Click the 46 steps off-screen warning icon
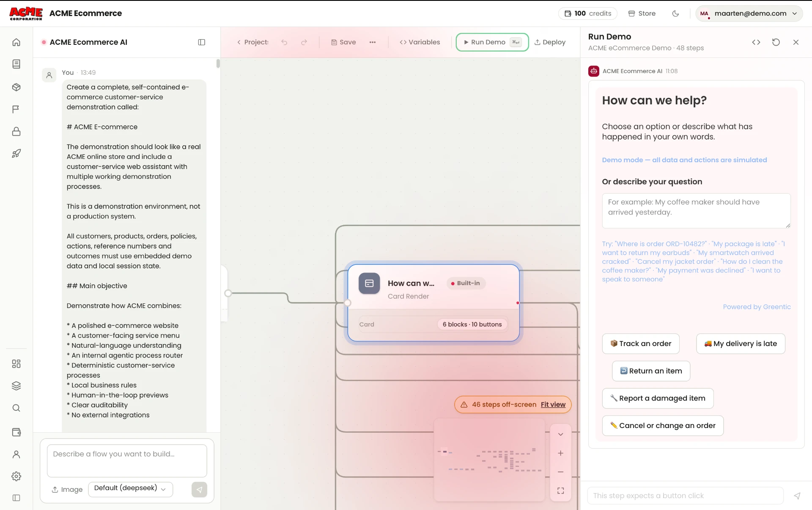Screen dimensions: 812x510 click(464, 405)
